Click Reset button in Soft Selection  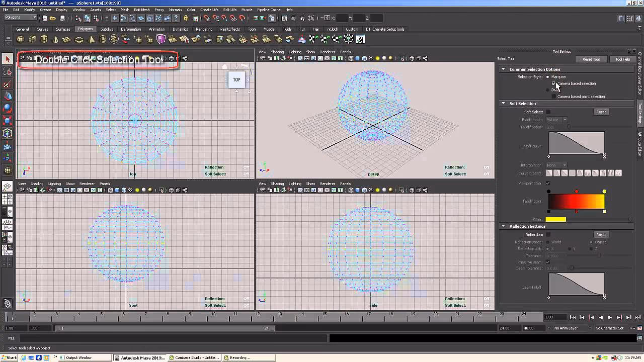point(601,112)
